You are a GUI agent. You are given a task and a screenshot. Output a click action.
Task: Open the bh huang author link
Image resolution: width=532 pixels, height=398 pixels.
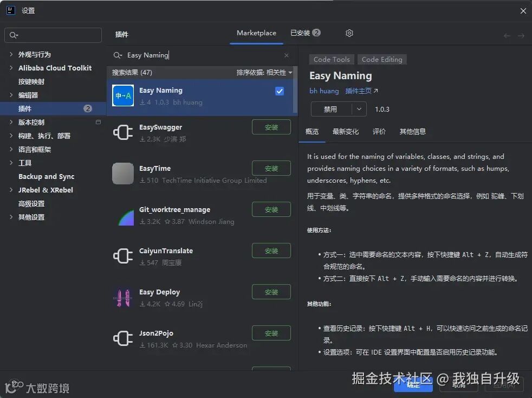click(x=324, y=91)
